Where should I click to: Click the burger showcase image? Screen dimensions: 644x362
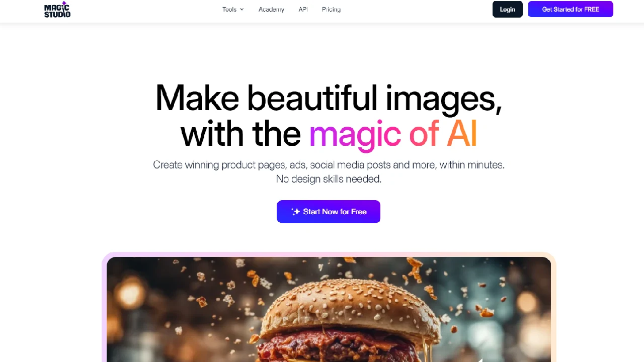329,309
